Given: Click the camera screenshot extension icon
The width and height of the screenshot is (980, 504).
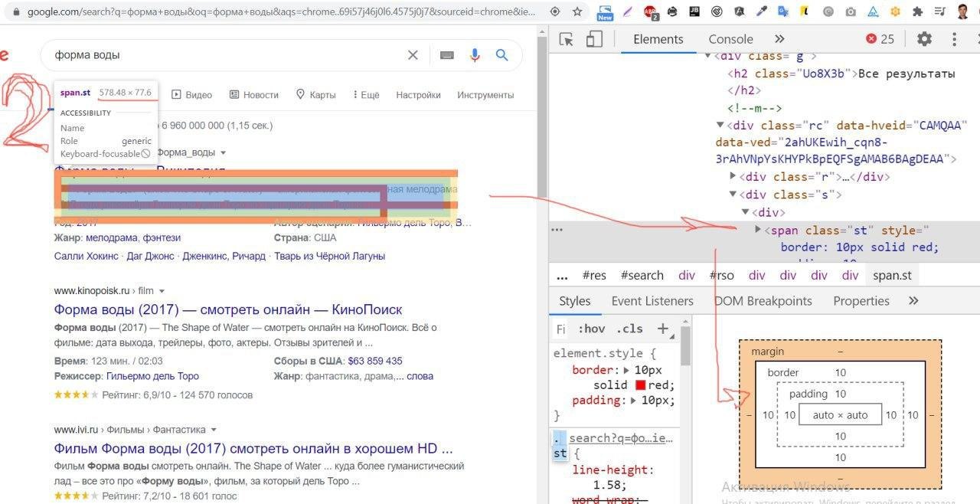Looking at the screenshot, I should (x=851, y=12).
